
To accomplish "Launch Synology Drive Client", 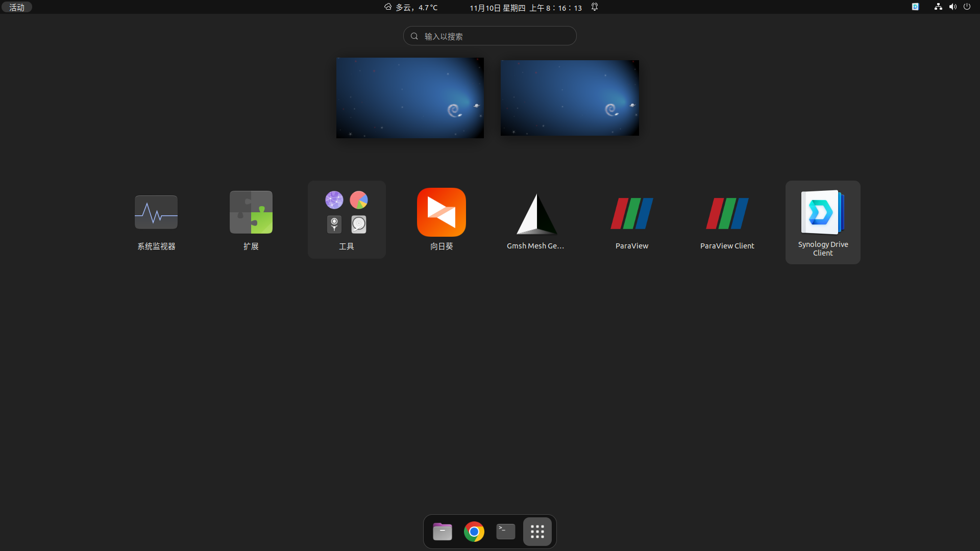I will tap(823, 213).
